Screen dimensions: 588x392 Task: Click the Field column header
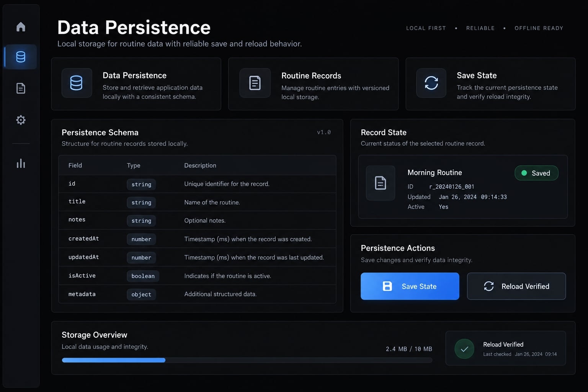pos(75,165)
